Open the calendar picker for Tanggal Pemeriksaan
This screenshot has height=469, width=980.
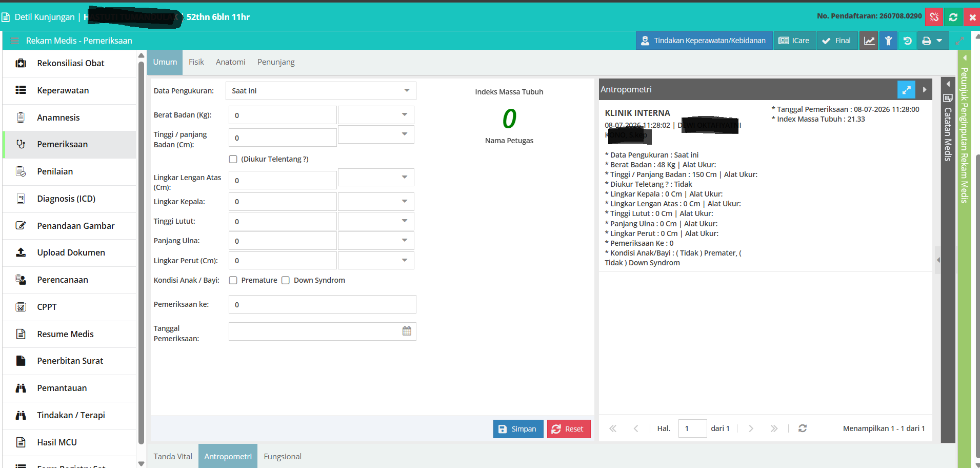407,331
